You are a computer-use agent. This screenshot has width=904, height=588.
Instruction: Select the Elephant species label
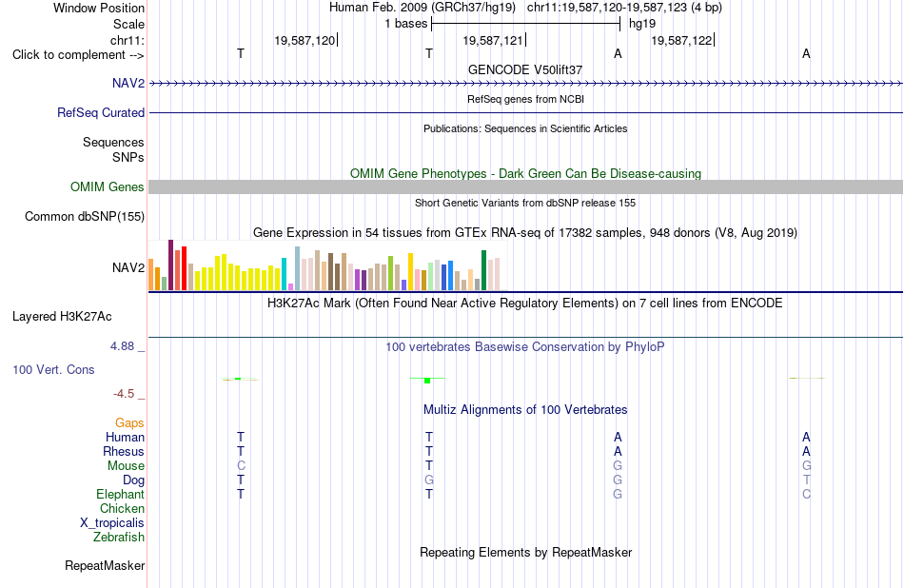(x=120, y=495)
